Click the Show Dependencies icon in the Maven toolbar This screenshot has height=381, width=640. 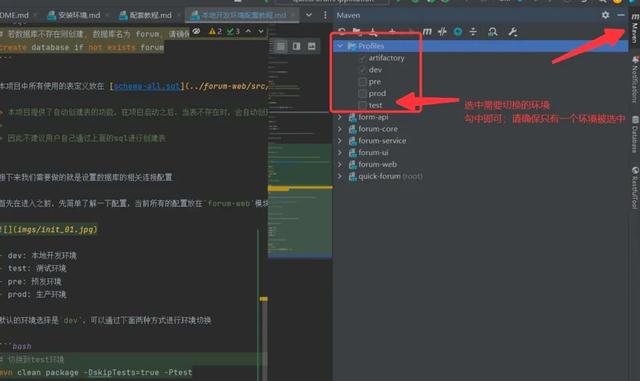pyautogui.click(x=493, y=31)
